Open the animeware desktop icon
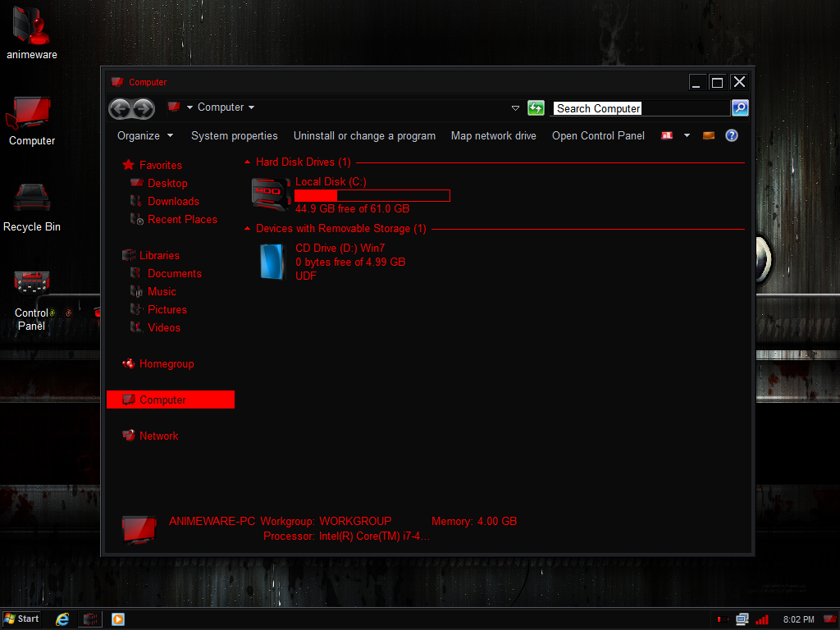The height and width of the screenshot is (630, 840). 32,33
